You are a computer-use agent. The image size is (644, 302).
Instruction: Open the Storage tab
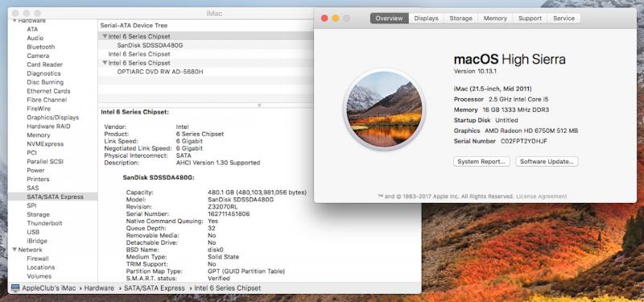(460, 18)
